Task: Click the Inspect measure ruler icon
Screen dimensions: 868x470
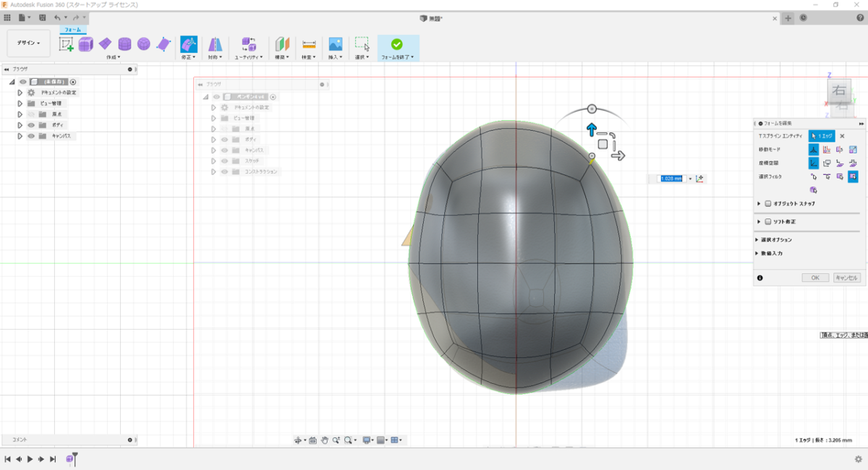Action: tap(309, 44)
